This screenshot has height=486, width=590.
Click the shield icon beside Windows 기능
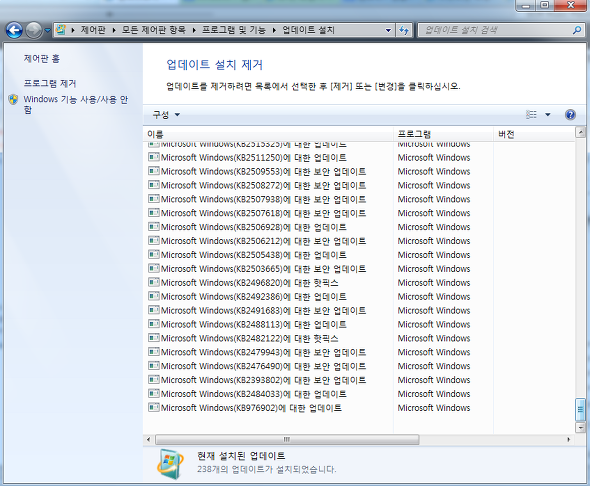pos(14,99)
